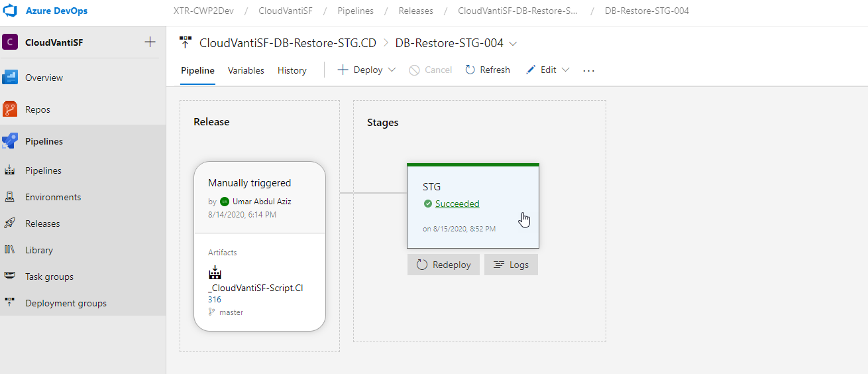Click the master branch label
The height and width of the screenshot is (374, 868).
(x=231, y=312)
